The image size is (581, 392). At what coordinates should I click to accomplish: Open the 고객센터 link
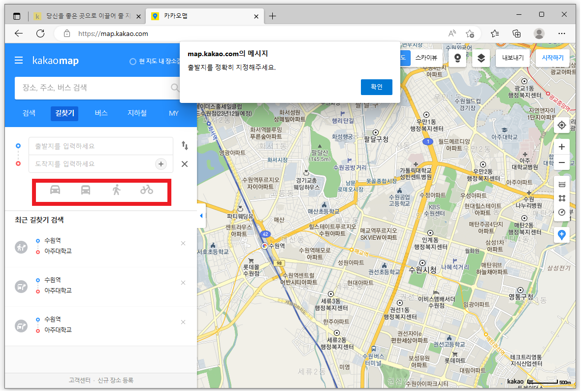(x=80, y=380)
